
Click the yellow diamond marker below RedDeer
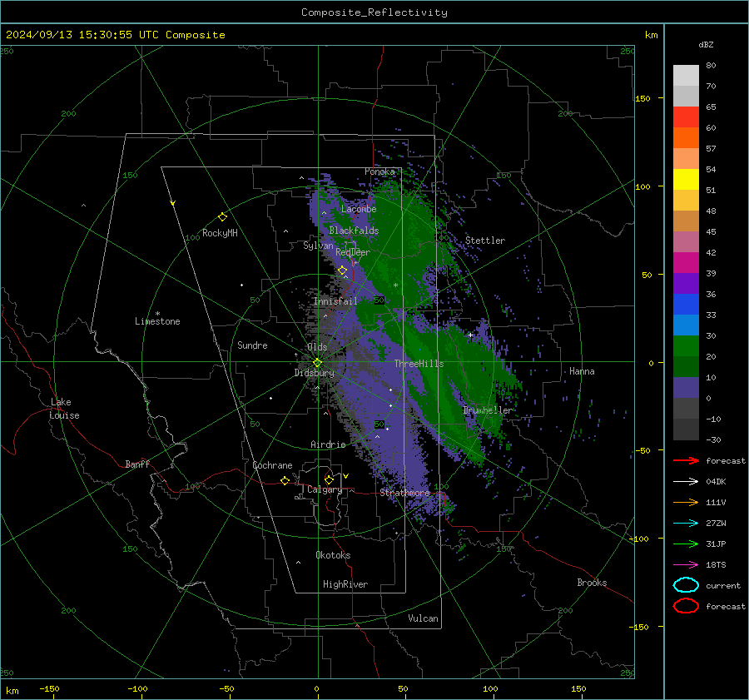click(x=343, y=271)
